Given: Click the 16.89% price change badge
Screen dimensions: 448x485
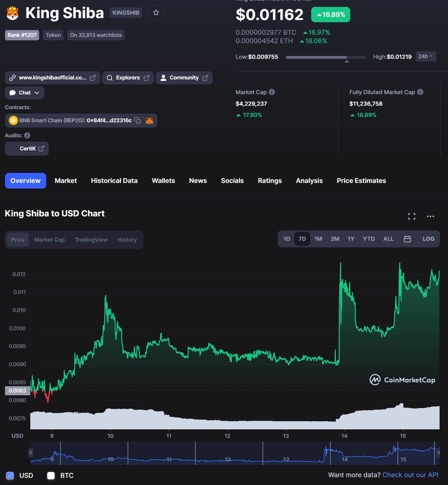Looking at the screenshot, I should pyautogui.click(x=330, y=15).
